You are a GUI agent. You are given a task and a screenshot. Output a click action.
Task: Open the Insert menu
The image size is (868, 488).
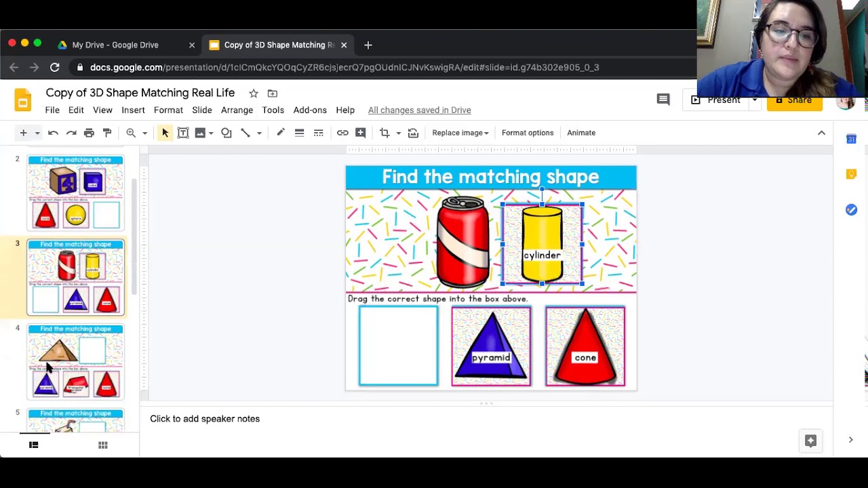tap(133, 110)
